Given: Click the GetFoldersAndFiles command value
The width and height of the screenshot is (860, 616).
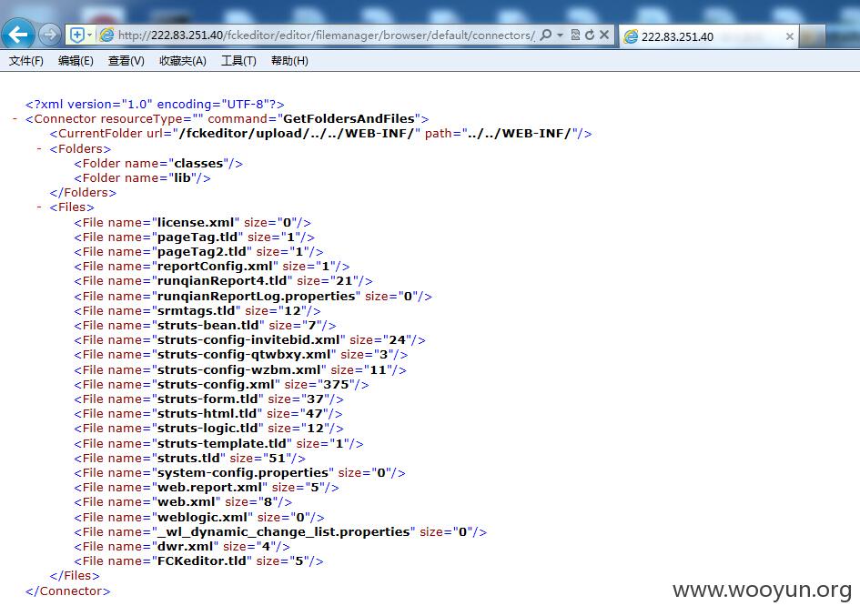Looking at the screenshot, I should click(x=349, y=119).
